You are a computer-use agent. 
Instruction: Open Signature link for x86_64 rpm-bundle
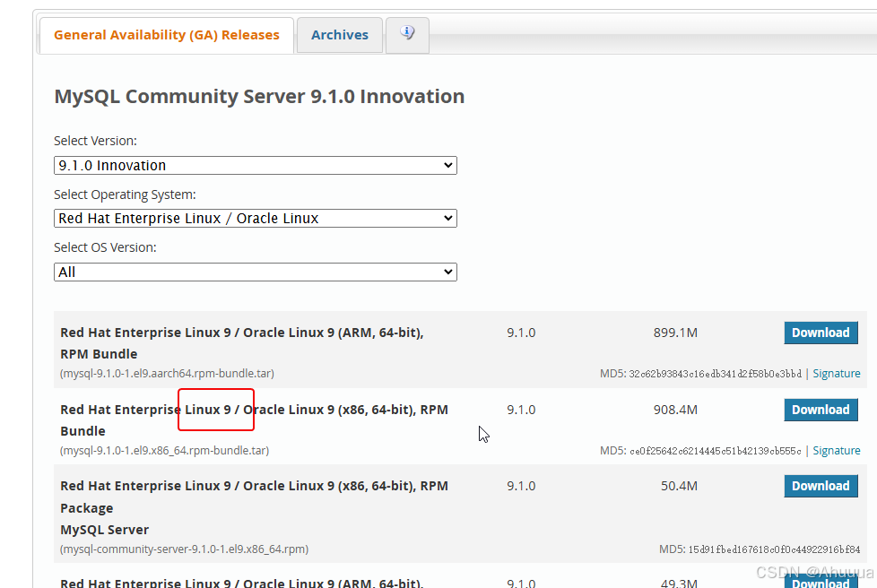pos(836,451)
